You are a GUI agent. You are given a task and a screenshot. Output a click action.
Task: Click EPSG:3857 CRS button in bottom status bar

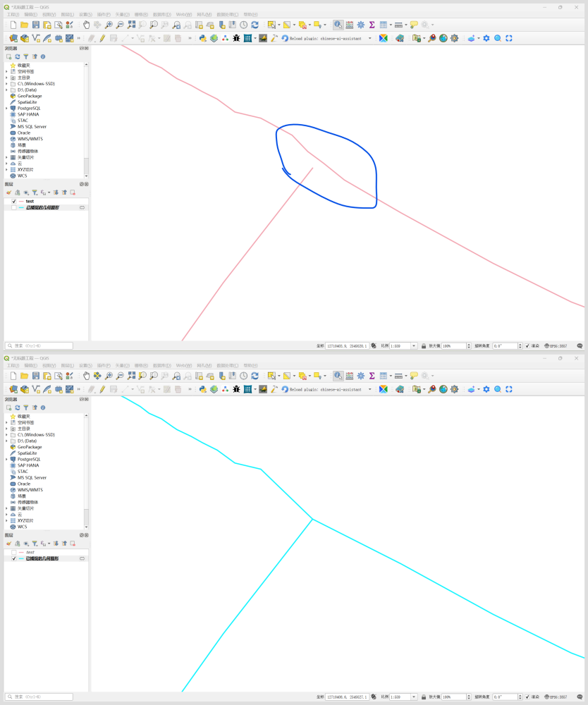556,697
